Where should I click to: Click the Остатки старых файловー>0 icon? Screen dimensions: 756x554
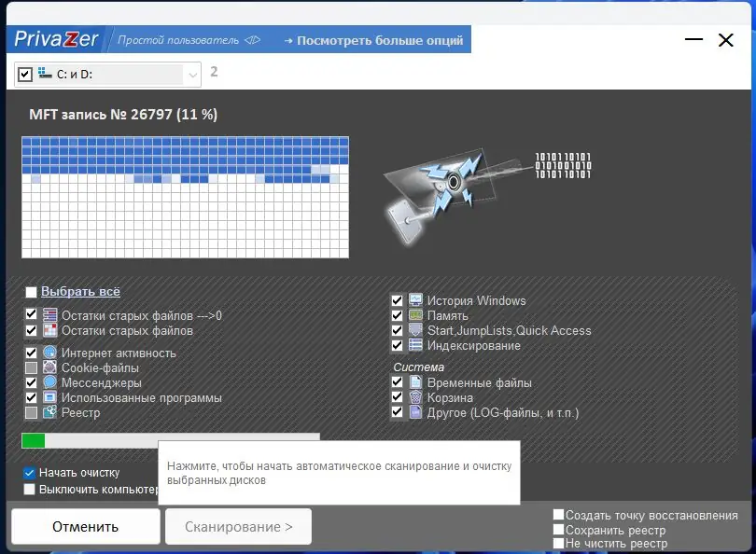pos(49,315)
